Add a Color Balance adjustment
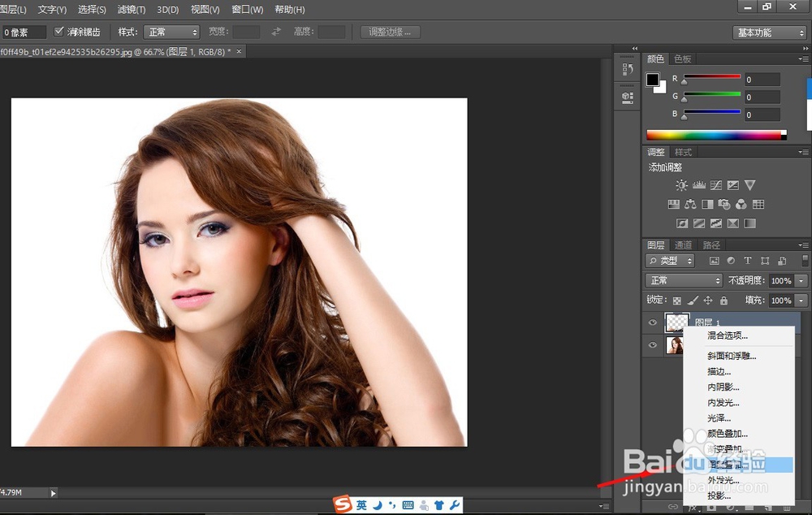 point(690,204)
